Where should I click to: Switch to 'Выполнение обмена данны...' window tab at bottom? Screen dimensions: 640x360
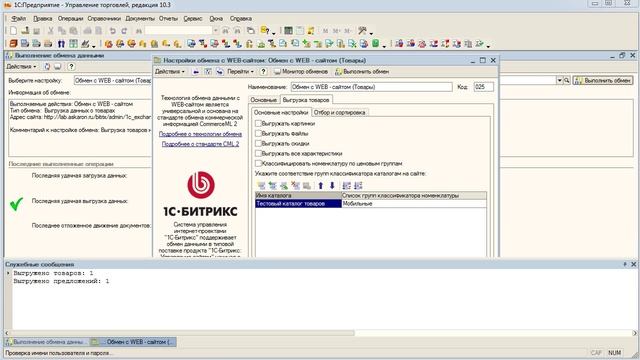tap(46, 342)
